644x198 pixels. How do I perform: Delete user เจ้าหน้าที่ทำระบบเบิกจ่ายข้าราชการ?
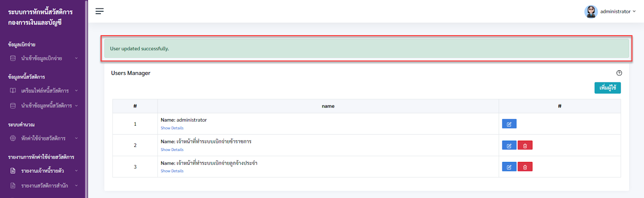(x=525, y=145)
